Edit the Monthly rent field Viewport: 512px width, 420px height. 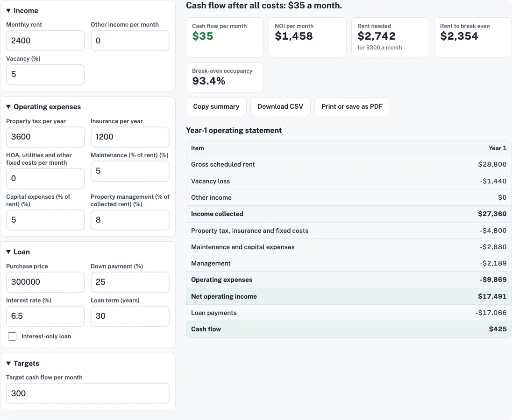tap(45, 41)
